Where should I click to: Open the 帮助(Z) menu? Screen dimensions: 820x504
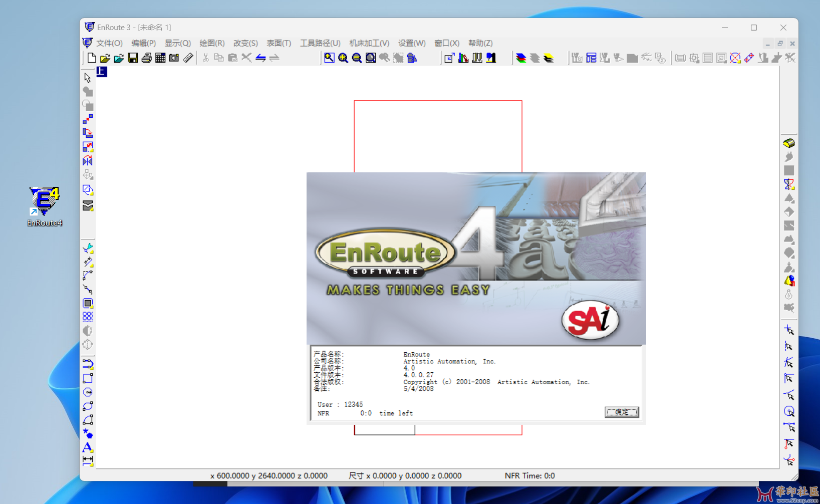coord(480,43)
